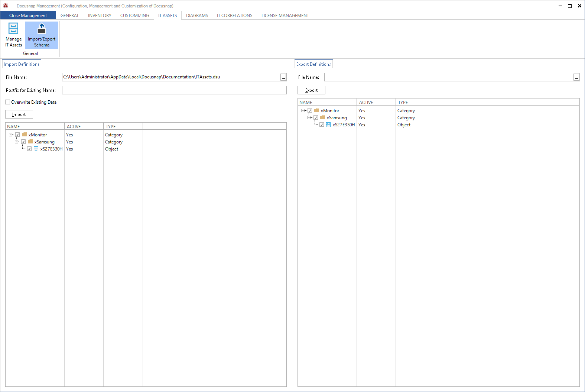Click the Import button
The height and width of the screenshot is (392, 585).
19,114
